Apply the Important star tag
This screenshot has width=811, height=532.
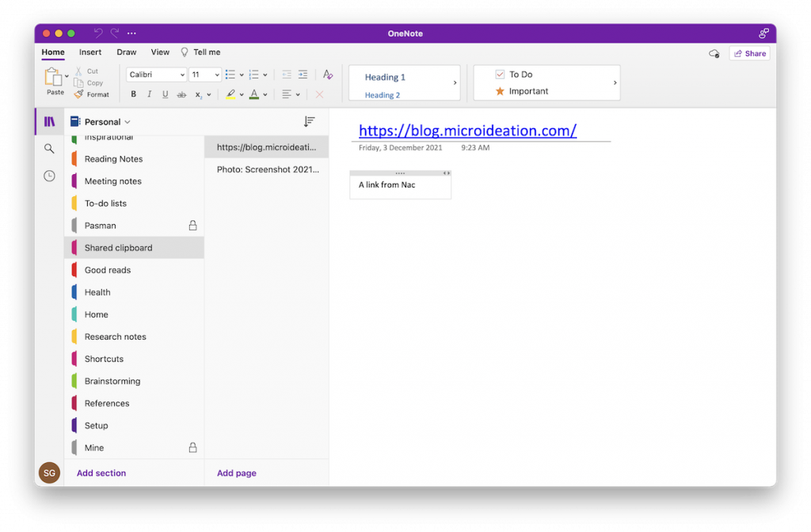(x=522, y=91)
